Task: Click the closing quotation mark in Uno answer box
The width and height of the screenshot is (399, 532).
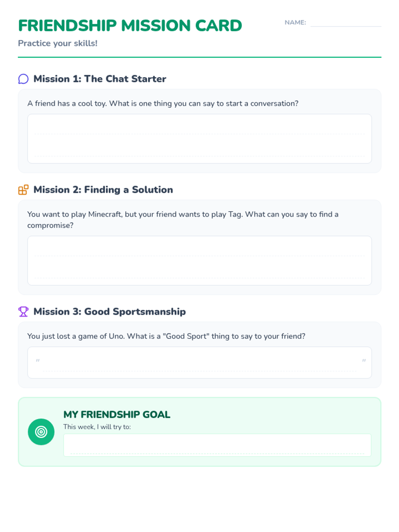Action: pos(364,361)
